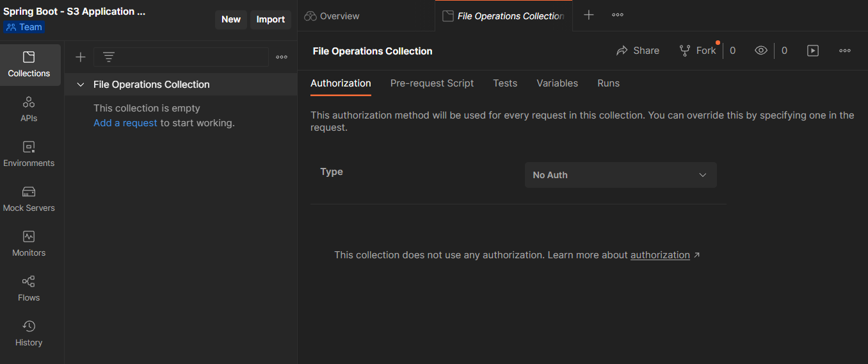Screen dimensions: 868x364
Task: Collapse the File Operations Collection chevron
Action: pyautogui.click(x=81, y=85)
